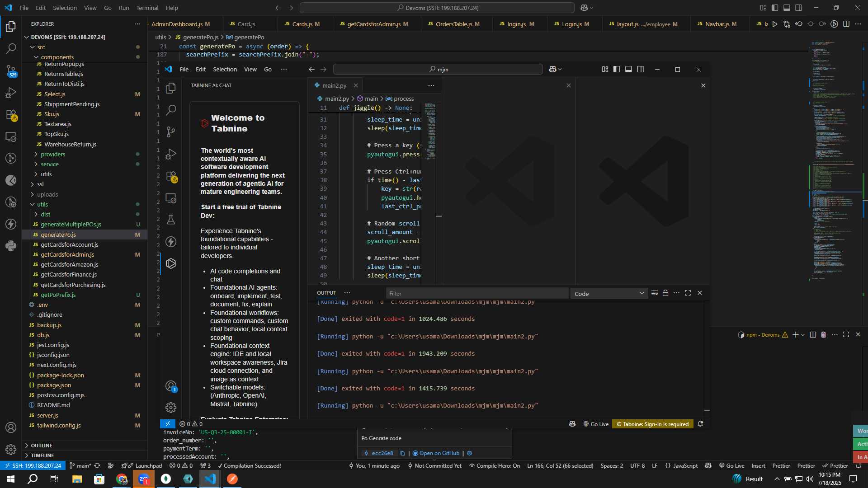Split the npm terminal
Screen dimensions: 868x488
pyautogui.click(x=813, y=335)
